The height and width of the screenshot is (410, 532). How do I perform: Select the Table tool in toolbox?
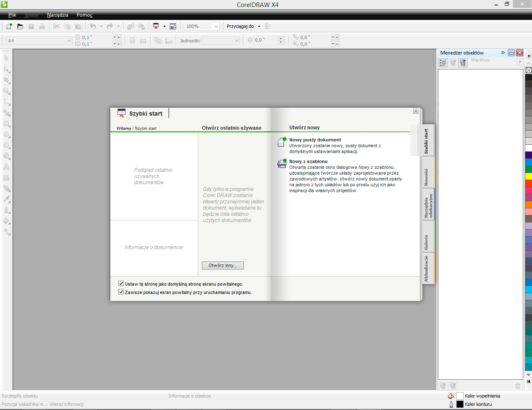point(7,178)
